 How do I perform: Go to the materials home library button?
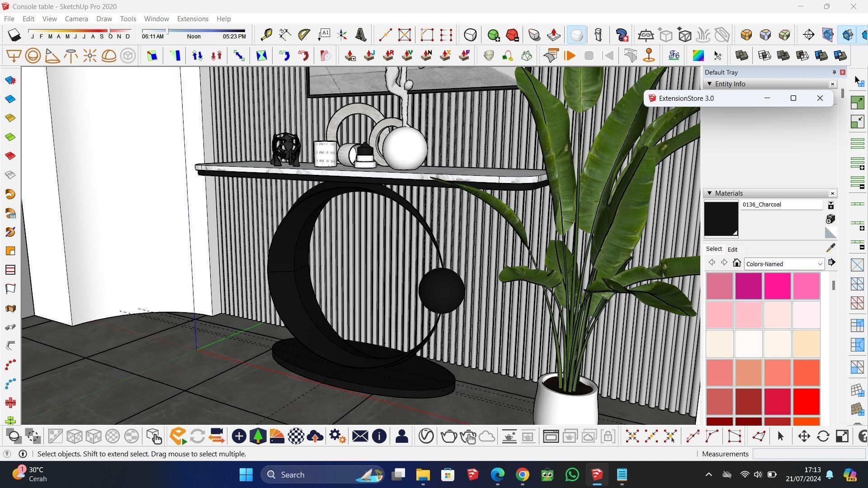(x=737, y=263)
